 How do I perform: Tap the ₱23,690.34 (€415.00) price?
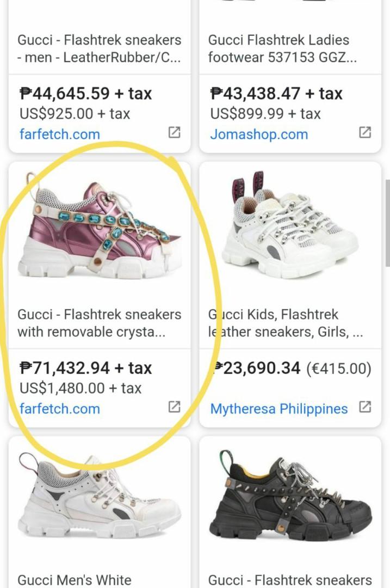coord(292,369)
